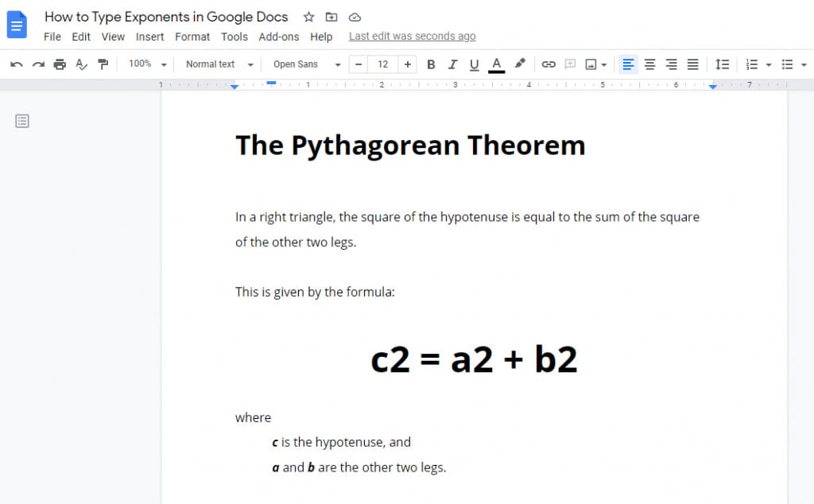Click the line c is the hypotenuse, and
This screenshot has width=814, height=504.
[342, 442]
